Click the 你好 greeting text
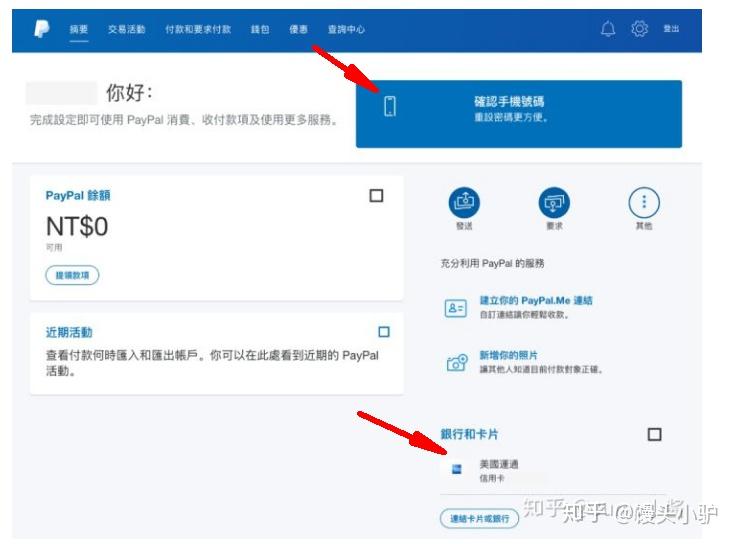Viewport: 737px width, 544px height. (x=129, y=92)
